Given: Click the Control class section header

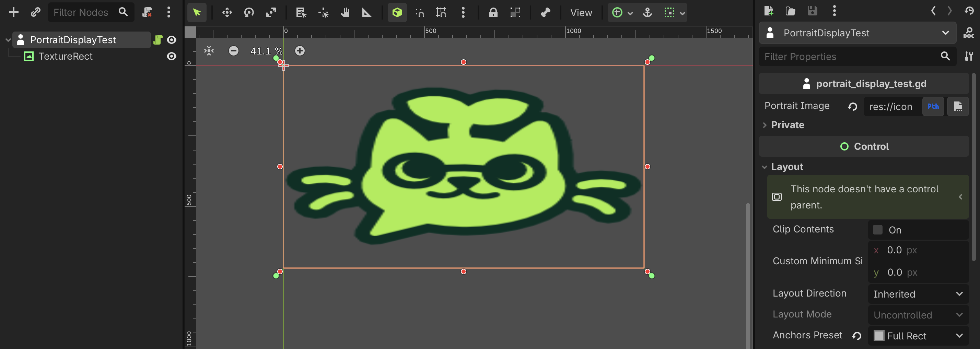Looking at the screenshot, I should 864,146.
